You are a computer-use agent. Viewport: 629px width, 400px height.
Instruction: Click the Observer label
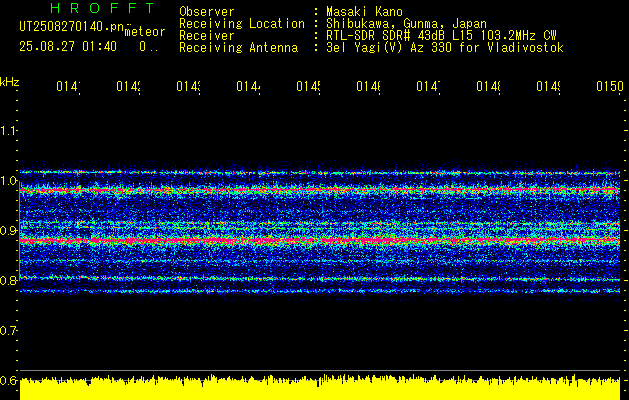(x=207, y=12)
